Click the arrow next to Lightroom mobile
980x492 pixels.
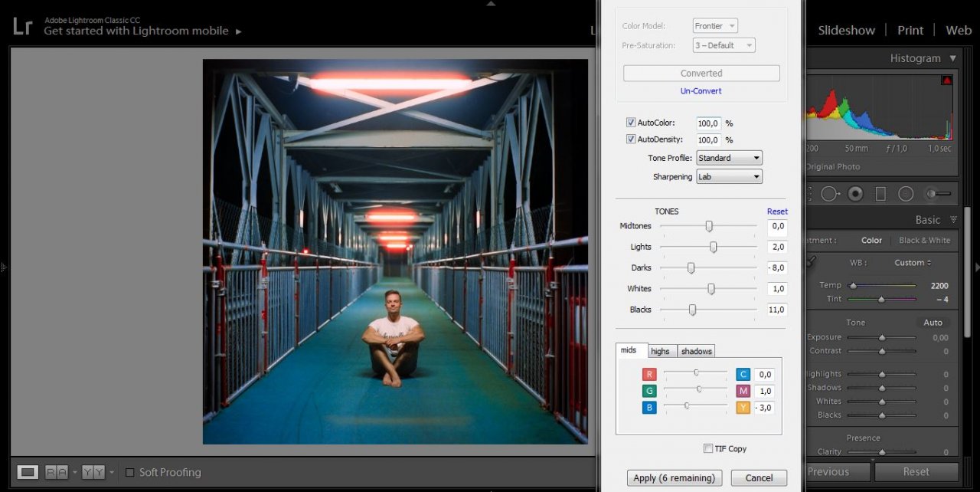coord(239,31)
